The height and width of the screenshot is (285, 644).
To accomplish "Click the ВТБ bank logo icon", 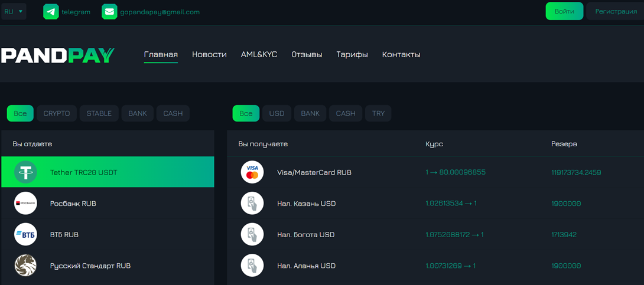I will [x=25, y=235].
